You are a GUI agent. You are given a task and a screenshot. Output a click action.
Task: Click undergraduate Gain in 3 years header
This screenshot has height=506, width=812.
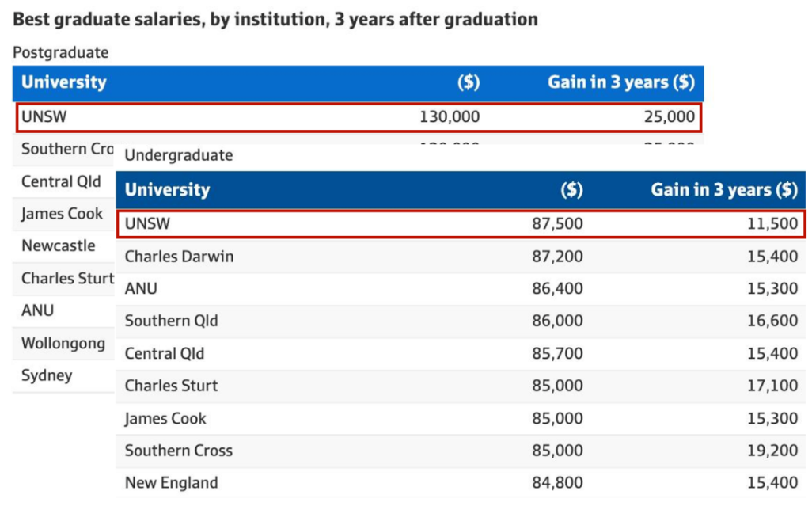(724, 189)
